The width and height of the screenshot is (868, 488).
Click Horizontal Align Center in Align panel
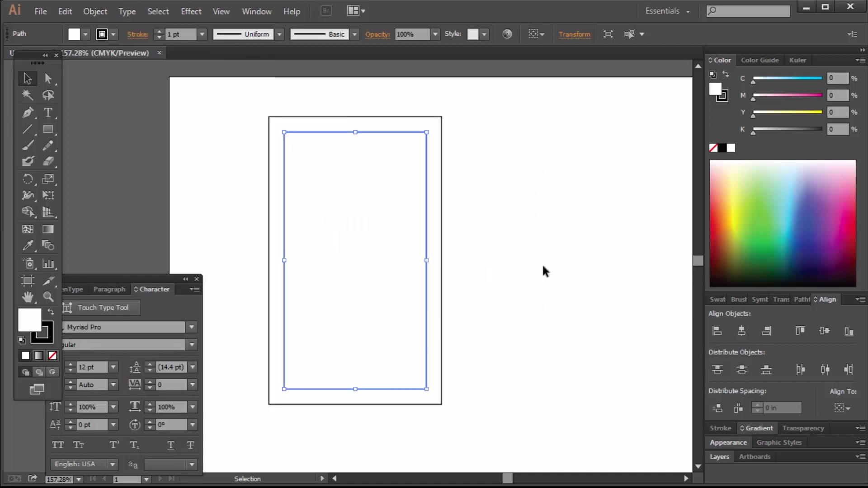tap(741, 331)
